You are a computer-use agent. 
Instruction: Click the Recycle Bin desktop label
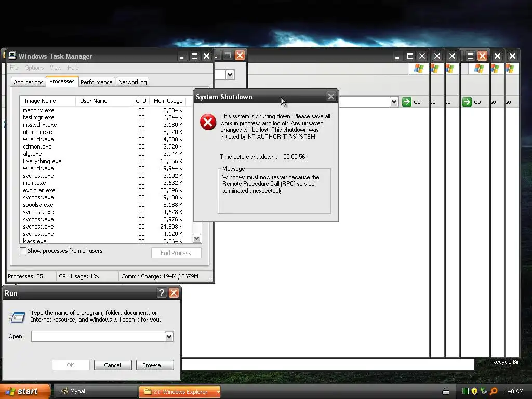[506, 362]
